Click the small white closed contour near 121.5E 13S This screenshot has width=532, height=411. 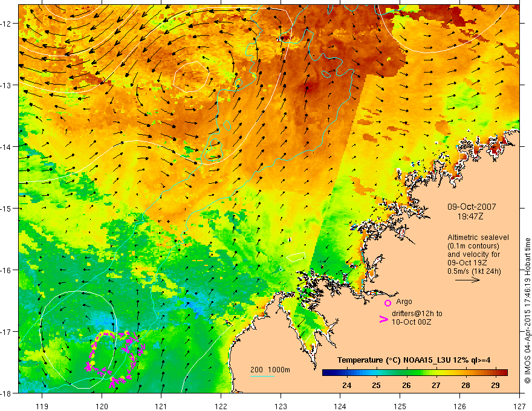tap(190, 77)
